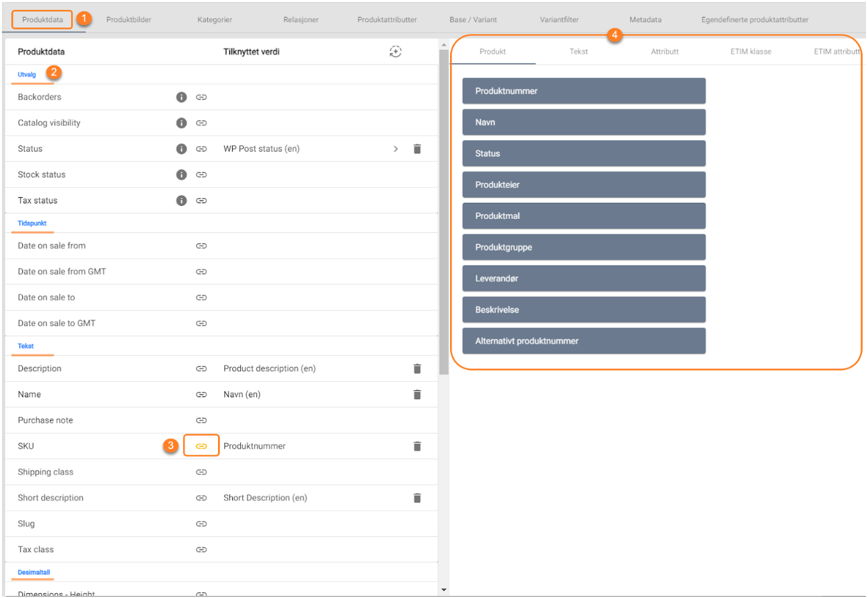This screenshot has height=598, width=868.
Task: Delete the WP Post status mapping
Action: pyautogui.click(x=417, y=149)
